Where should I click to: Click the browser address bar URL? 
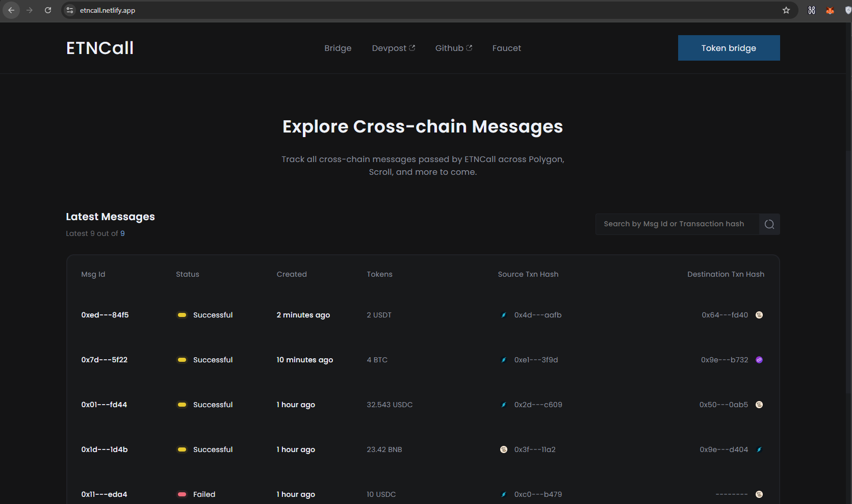[x=108, y=10]
